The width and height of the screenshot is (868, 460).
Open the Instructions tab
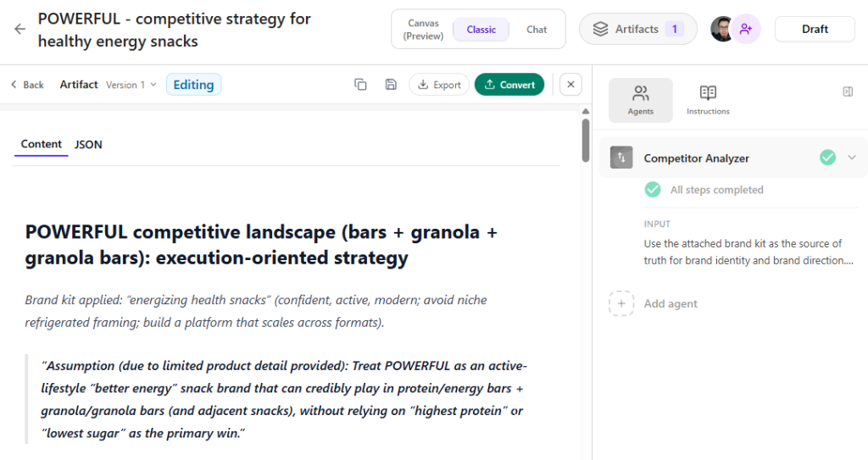click(x=708, y=99)
